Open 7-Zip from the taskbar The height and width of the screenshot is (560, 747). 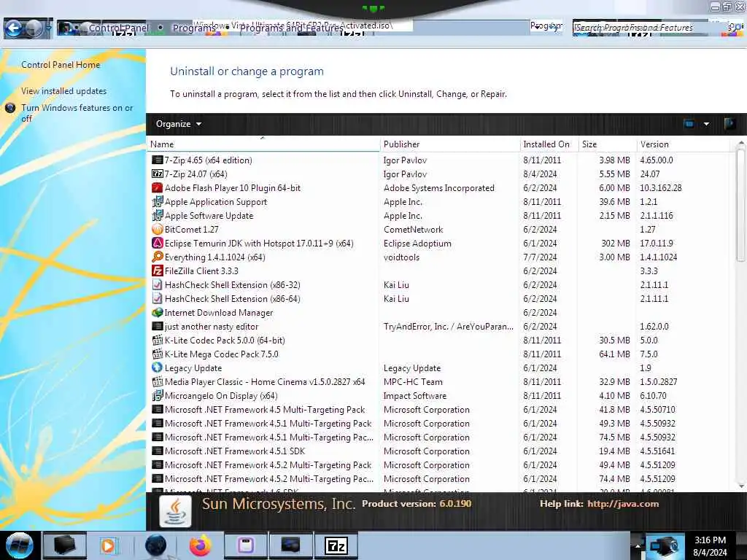(336, 545)
